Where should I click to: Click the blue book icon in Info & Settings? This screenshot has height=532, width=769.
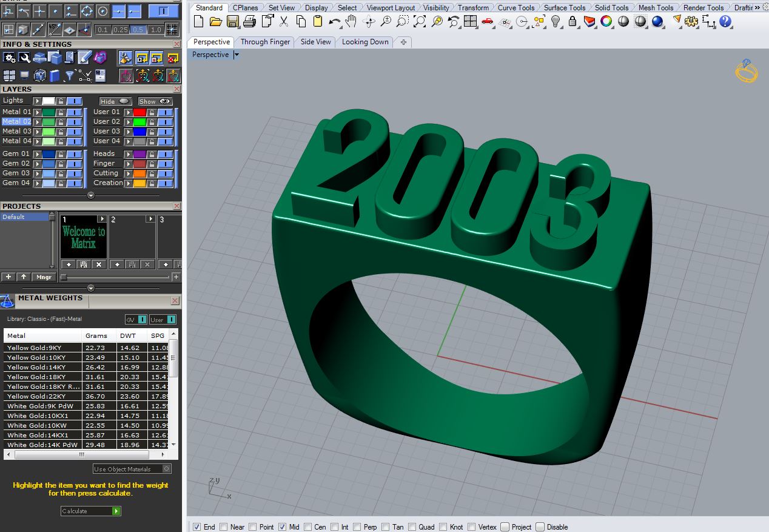(x=55, y=76)
